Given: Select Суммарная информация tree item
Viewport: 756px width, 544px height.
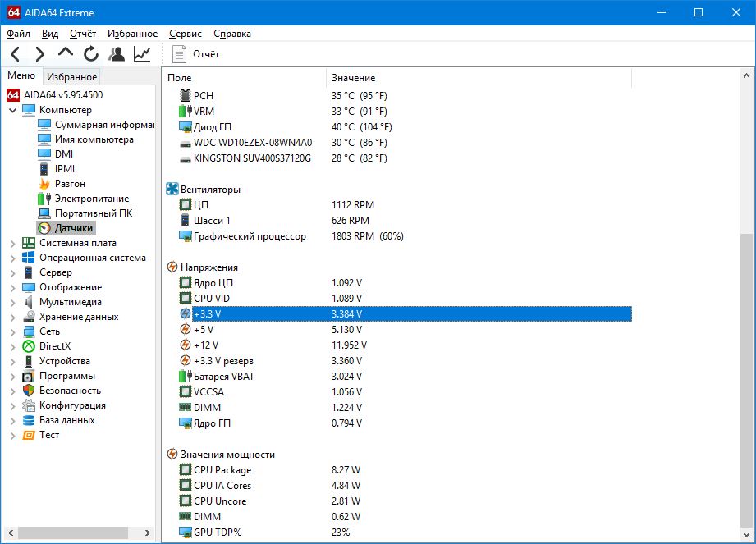Looking at the screenshot, I should click(104, 125).
